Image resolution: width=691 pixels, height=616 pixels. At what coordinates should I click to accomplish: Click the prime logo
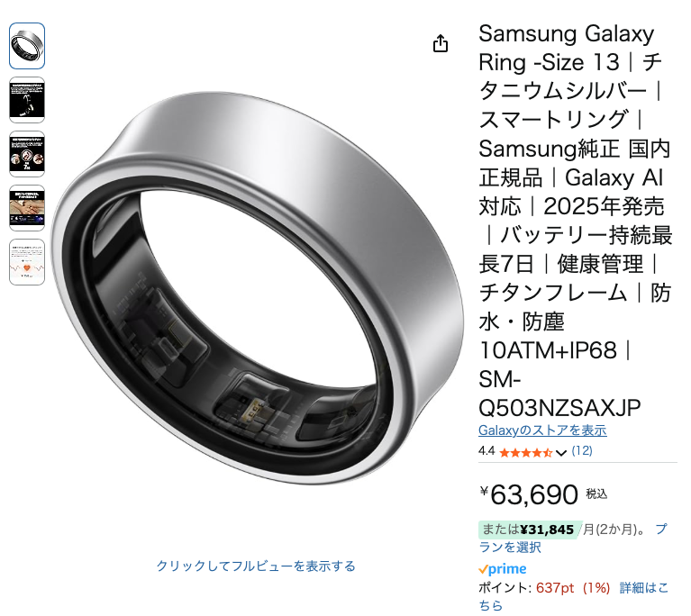pos(503,569)
